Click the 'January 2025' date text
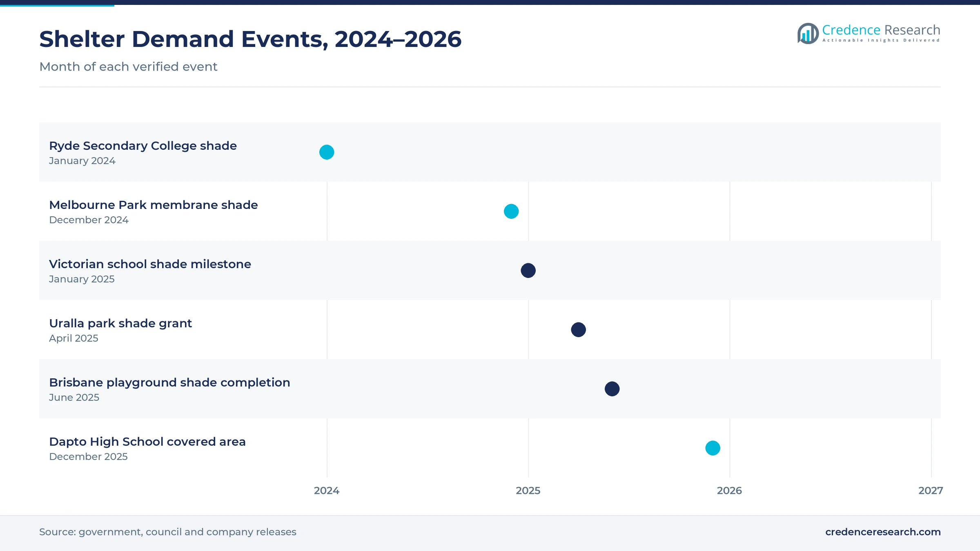 (82, 279)
